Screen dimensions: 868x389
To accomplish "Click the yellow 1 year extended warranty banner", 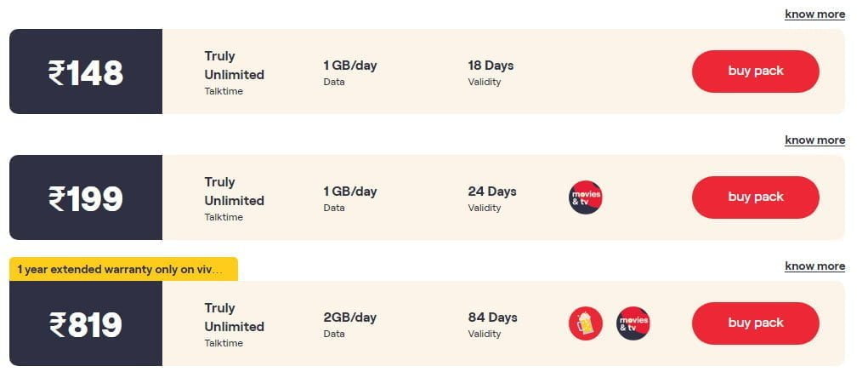I will 123,269.
